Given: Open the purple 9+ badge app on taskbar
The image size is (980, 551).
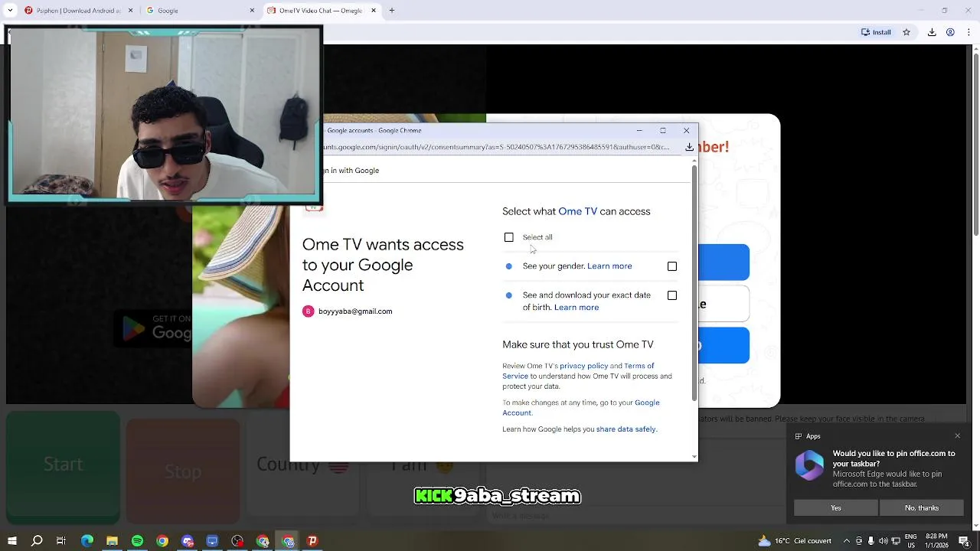Looking at the screenshot, I should pos(188,541).
